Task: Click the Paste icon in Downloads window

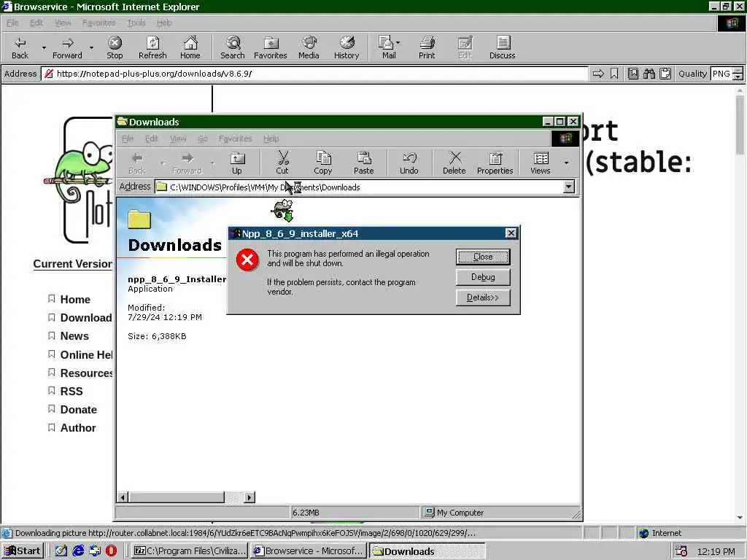Action: click(x=363, y=163)
